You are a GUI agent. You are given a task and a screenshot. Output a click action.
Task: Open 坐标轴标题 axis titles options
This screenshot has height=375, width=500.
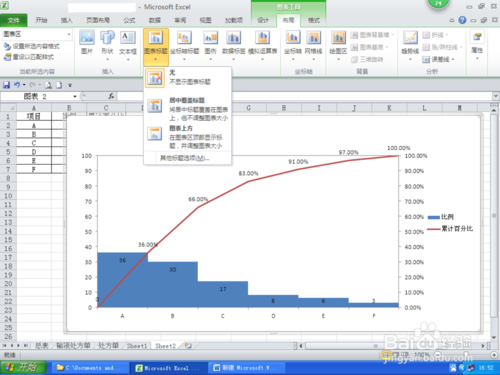pyautogui.click(x=184, y=45)
